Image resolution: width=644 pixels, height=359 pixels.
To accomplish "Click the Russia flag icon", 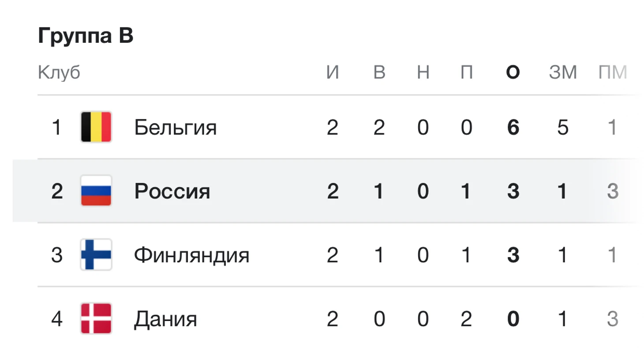I will pos(96,191).
